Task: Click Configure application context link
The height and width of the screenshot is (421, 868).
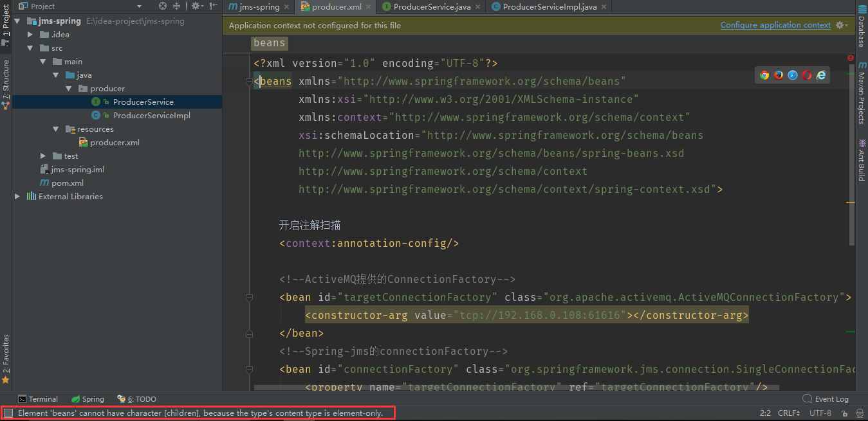Action: [x=775, y=25]
